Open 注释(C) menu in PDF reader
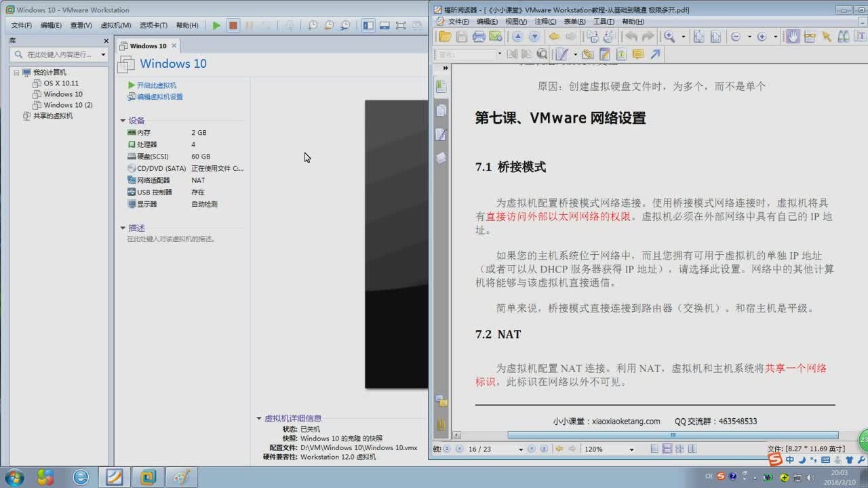 click(545, 22)
